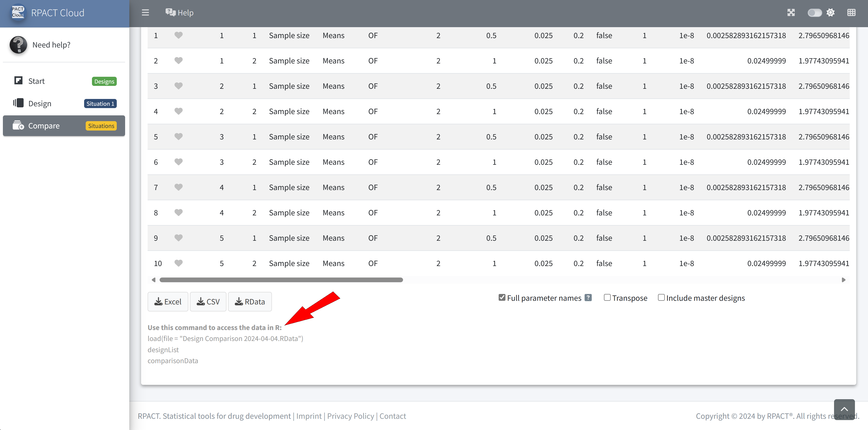The height and width of the screenshot is (430, 868).
Task: Click the scroll-to-top chevron button
Action: [844, 409]
